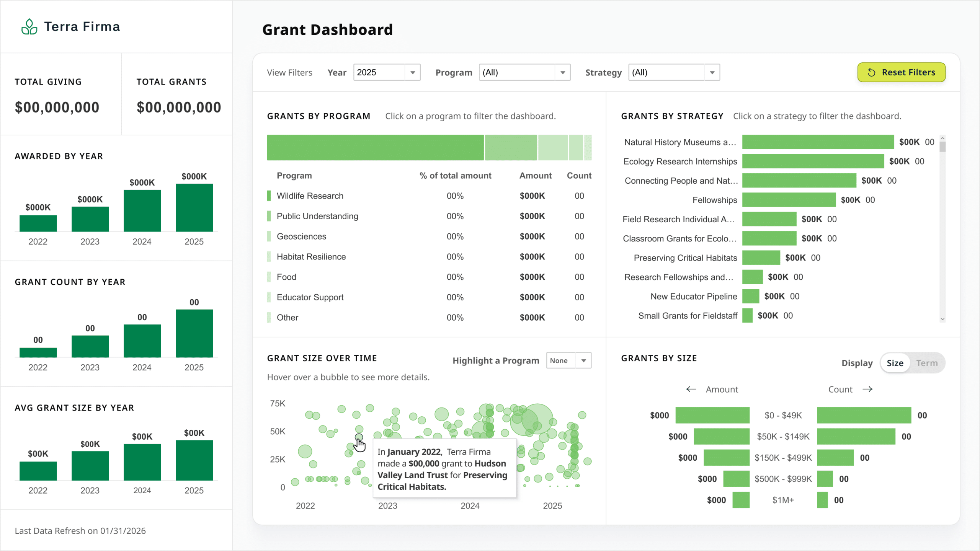Filter by the Public Understanding program row

429,216
